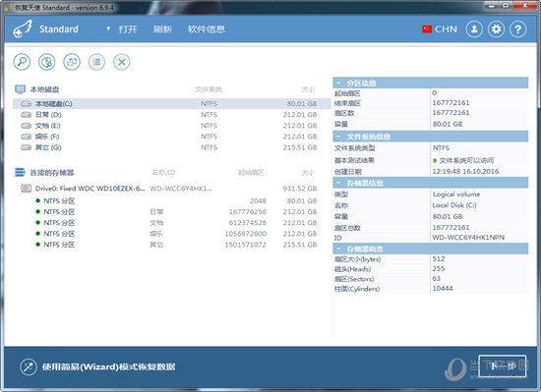
Task: Collapse the 存储器信息 section
Action: click(x=338, y=183)
